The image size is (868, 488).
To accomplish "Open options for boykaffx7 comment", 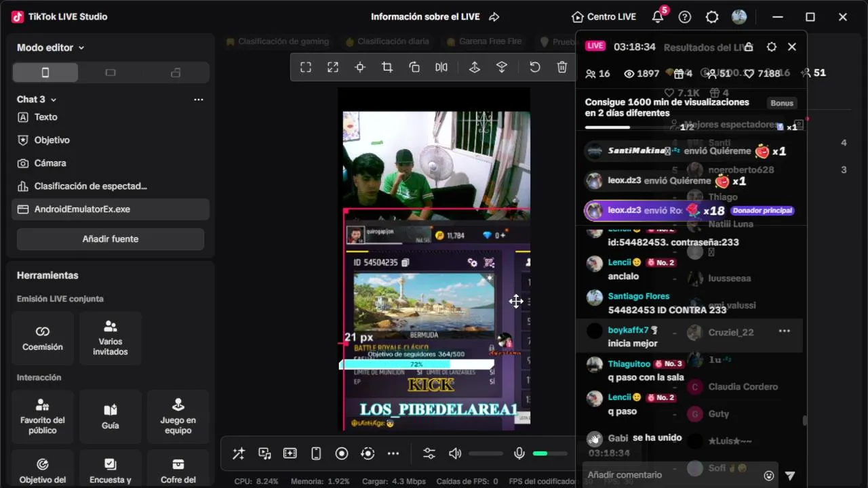I will [785, 331].
